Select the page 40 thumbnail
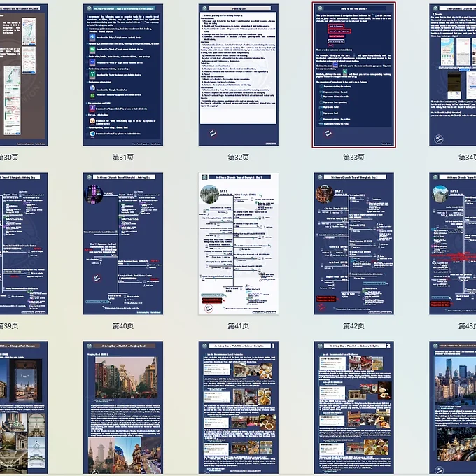 point(122,243)
